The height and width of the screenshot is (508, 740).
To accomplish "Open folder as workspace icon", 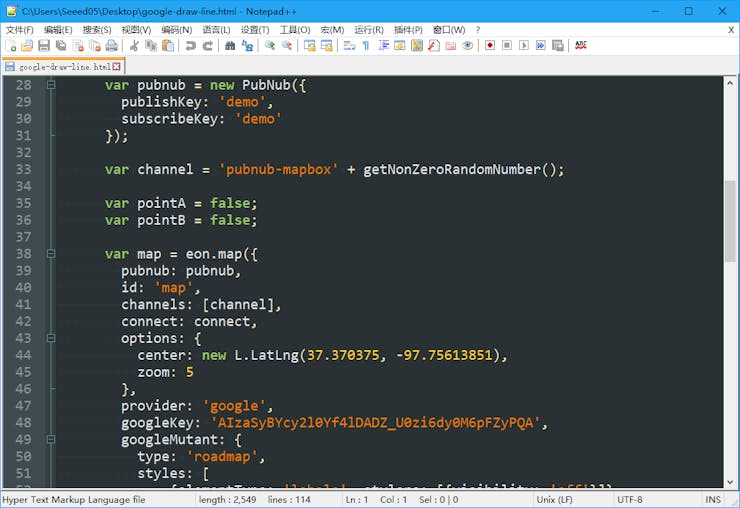I will click(451, 45).
